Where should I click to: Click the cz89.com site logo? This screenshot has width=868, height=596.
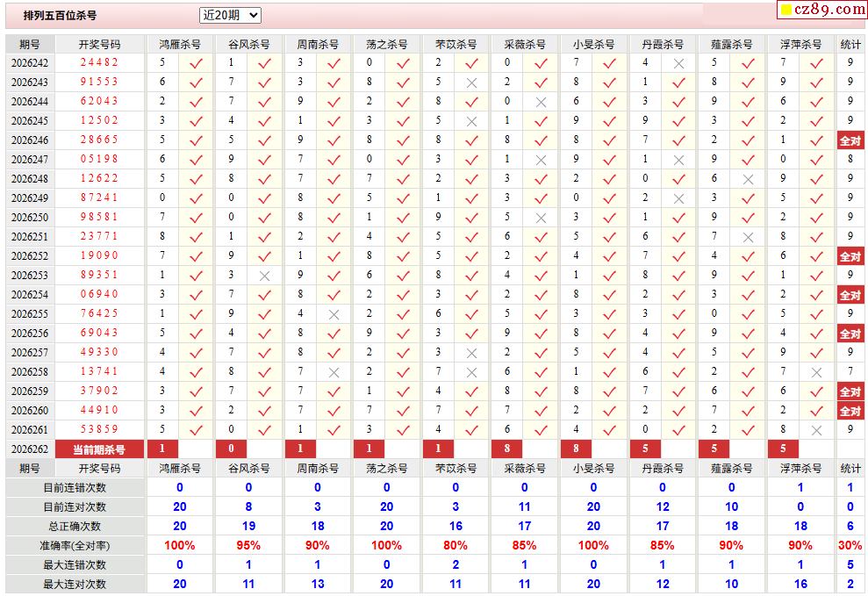point(829,9)
